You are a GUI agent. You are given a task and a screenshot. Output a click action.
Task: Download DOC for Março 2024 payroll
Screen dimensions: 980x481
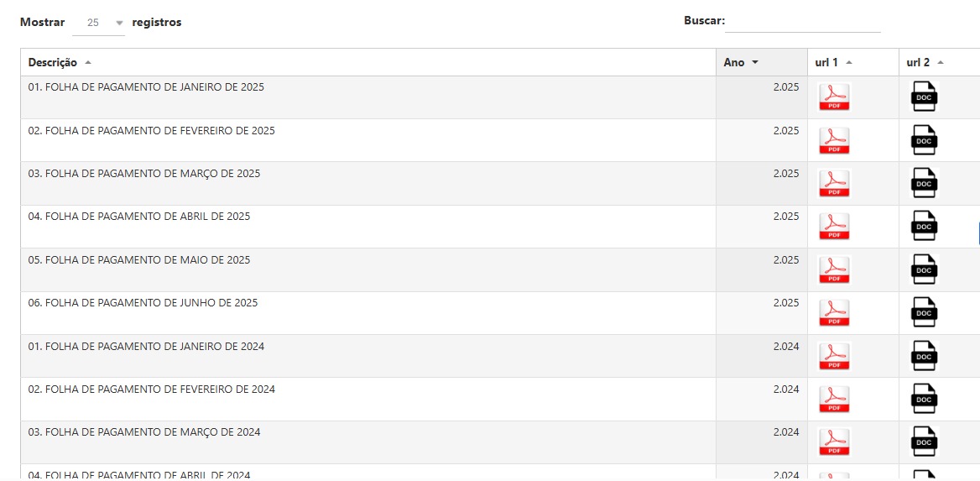pos(924,442)
